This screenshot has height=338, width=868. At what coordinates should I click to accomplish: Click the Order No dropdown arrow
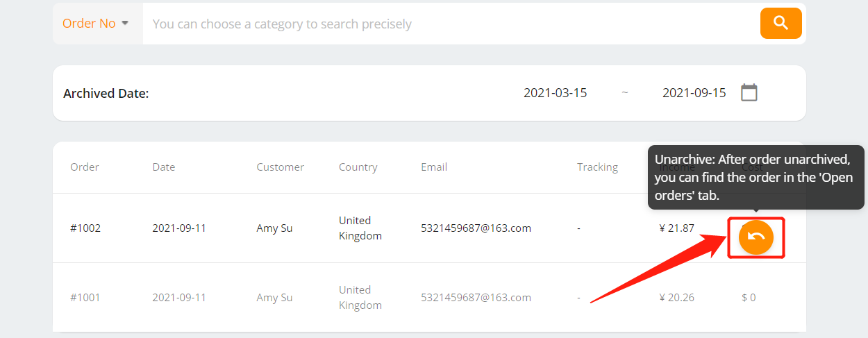tap(125, 23)
